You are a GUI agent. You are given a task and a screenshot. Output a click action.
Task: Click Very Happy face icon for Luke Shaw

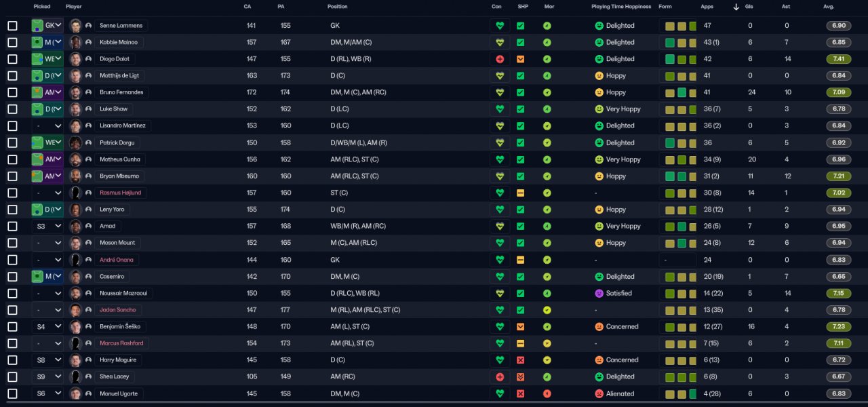599,109
